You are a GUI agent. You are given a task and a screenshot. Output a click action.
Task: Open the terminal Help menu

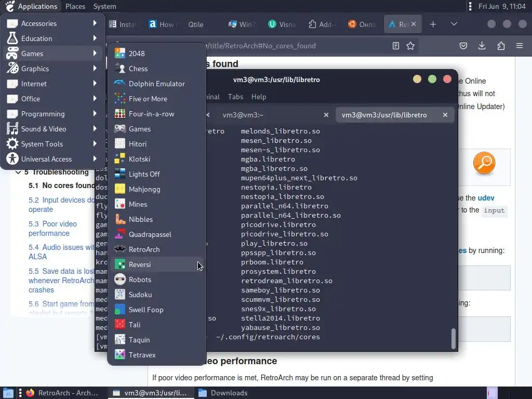point(259,97)
